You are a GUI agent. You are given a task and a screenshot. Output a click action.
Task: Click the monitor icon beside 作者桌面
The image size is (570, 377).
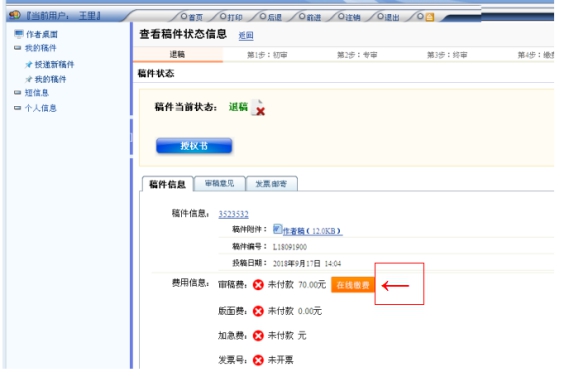click(19, 34)
